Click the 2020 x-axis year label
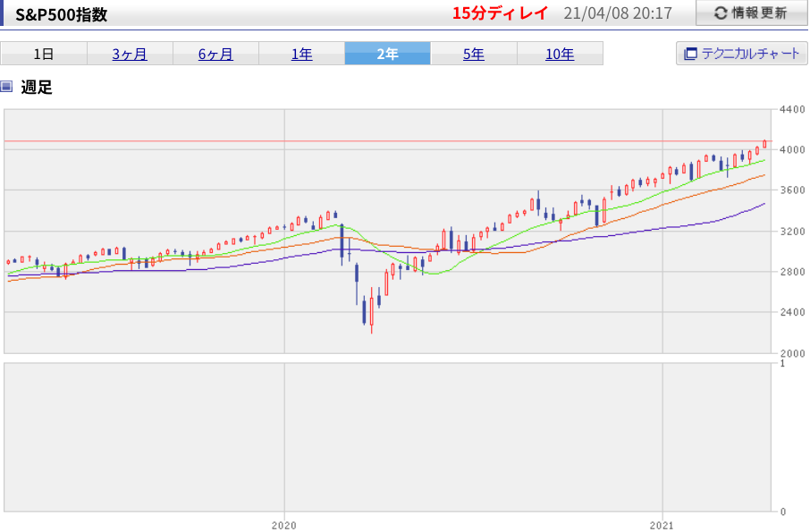Viewport: 810px width, 532px height. point(284,525)
